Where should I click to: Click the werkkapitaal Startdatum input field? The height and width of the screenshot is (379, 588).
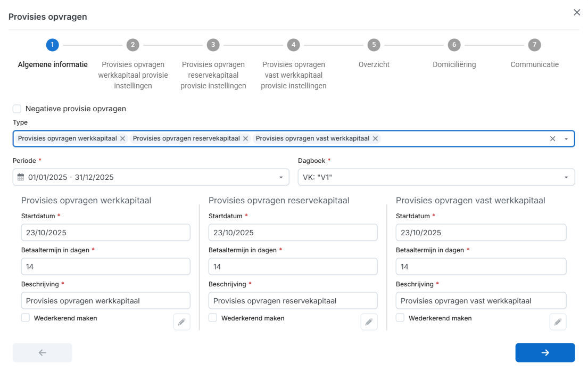coord(105,233)
